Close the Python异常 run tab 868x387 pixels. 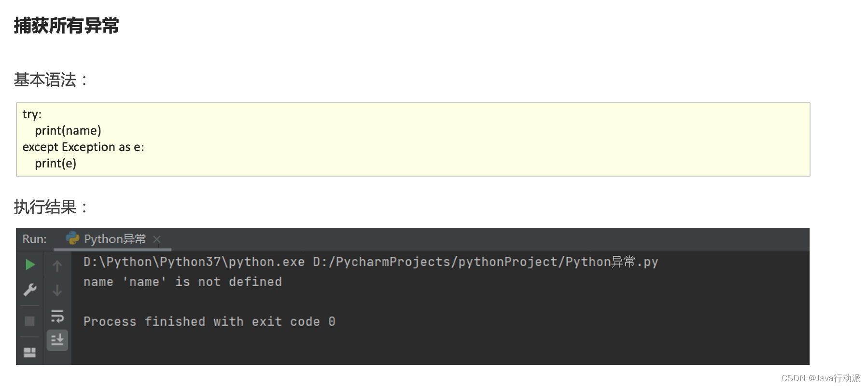[156, 239]
